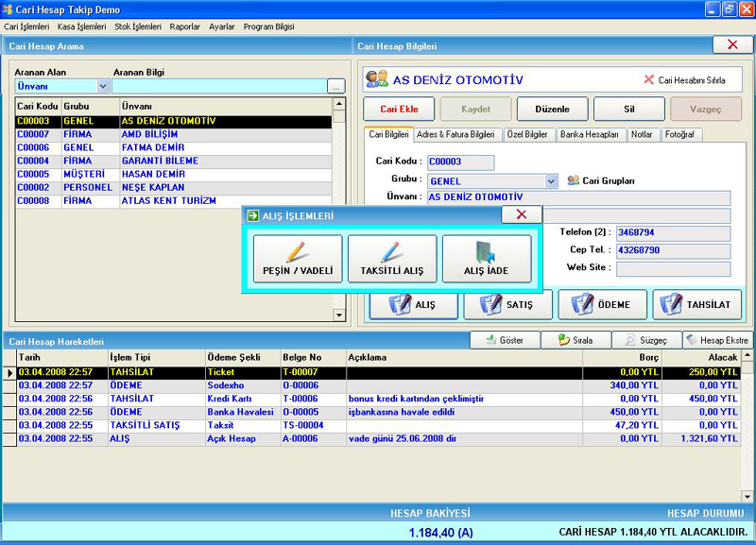This screenshot has height=545, width=756.
Task: Select account row AMD BİLİŞİM
Action: 174,134
